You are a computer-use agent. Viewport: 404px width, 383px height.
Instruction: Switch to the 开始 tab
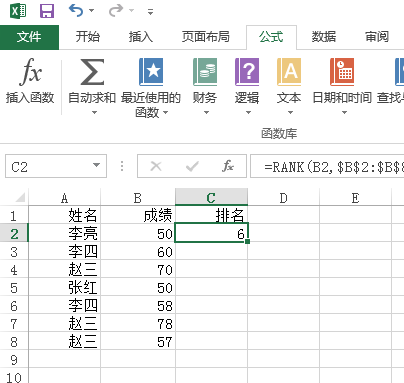88,37
